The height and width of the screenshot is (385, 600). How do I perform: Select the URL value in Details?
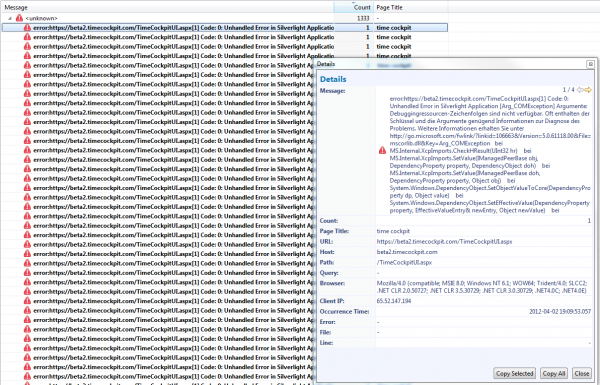[x=444, y=241]
